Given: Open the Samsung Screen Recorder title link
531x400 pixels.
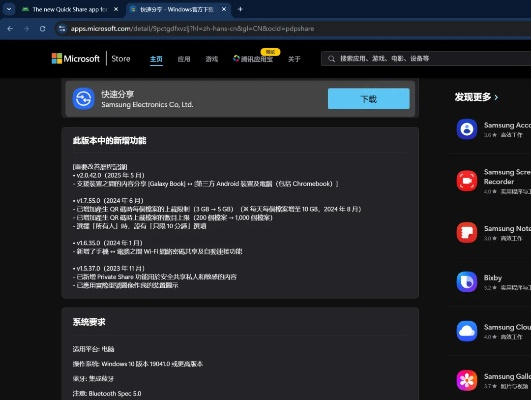Looking at the screenshot, I should point(507,177).
